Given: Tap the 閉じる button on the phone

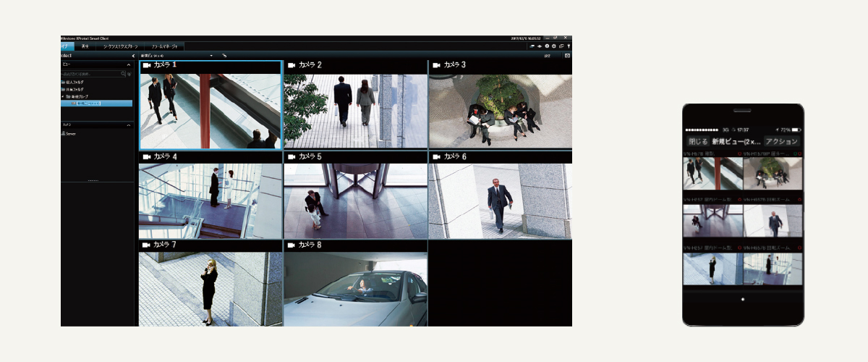Looking at the screenshot, I should [x=697, y=142].
